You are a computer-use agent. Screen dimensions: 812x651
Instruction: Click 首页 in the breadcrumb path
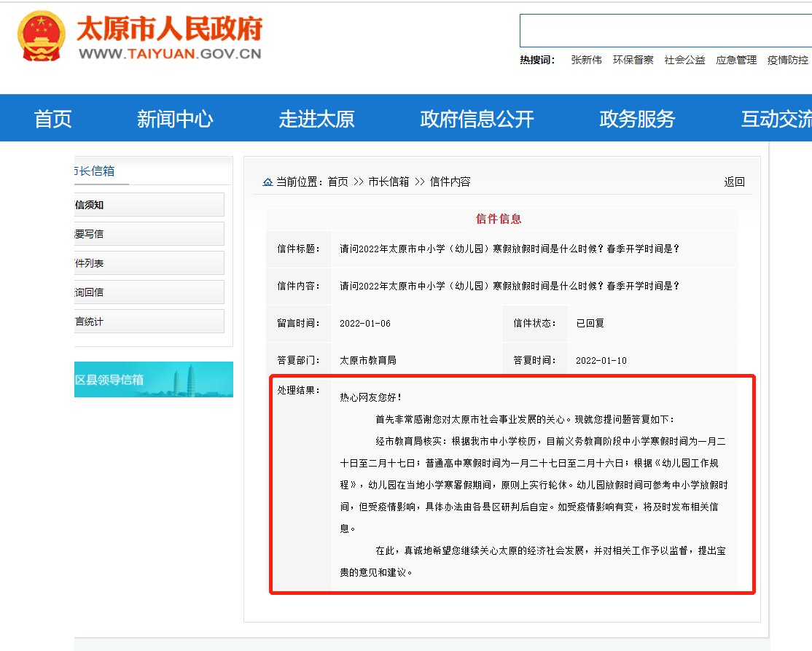(337, 182)
